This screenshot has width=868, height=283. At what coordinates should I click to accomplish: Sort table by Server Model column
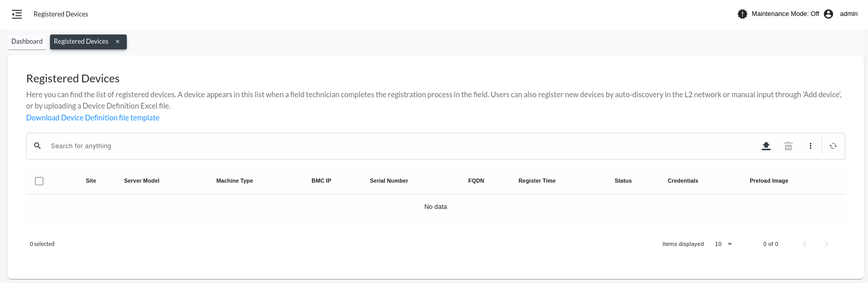click(142, 181)
